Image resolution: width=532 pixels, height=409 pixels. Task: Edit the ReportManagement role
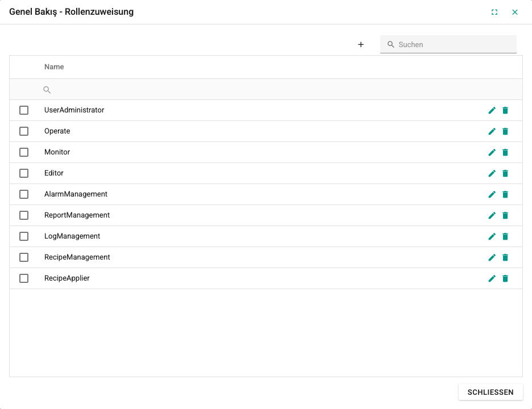pyautogui.click(x=492, y=215)
